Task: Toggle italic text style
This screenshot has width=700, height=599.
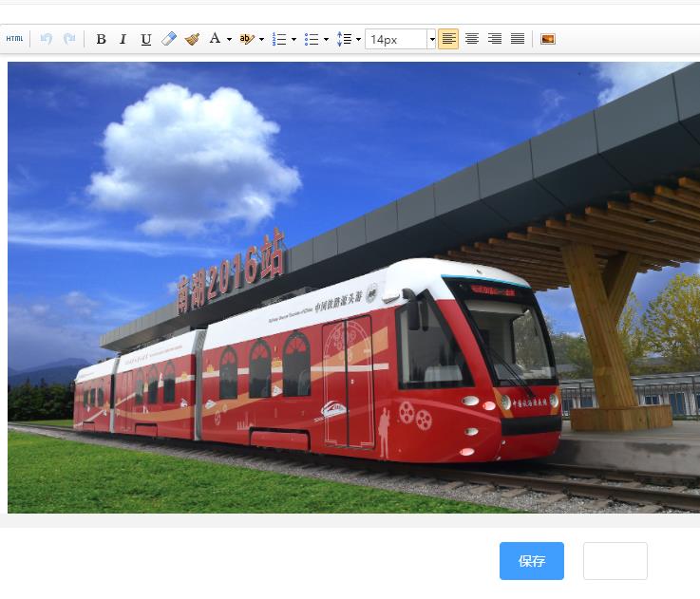Action: tap(123, 39)
